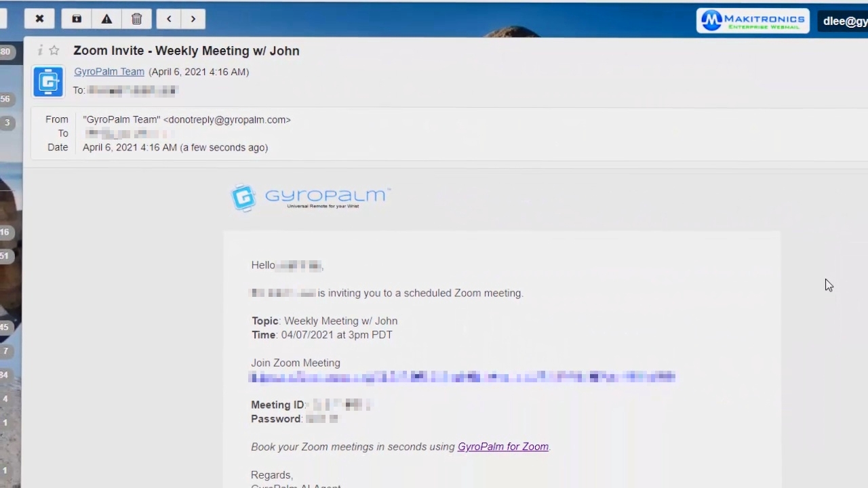Click the folder with 56 unread badge
This screenshot has height=488, width=868.
[x=5, y=99]
